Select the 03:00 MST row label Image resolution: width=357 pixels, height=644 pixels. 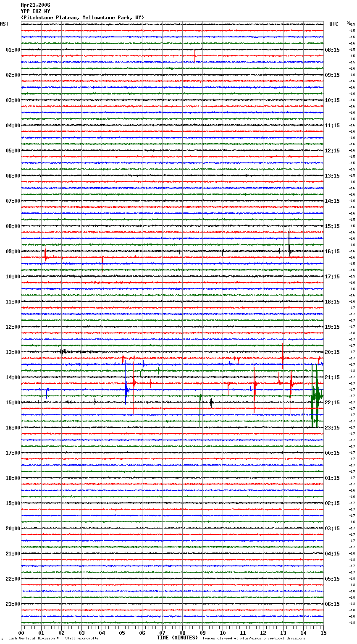(x=13, y=100)
